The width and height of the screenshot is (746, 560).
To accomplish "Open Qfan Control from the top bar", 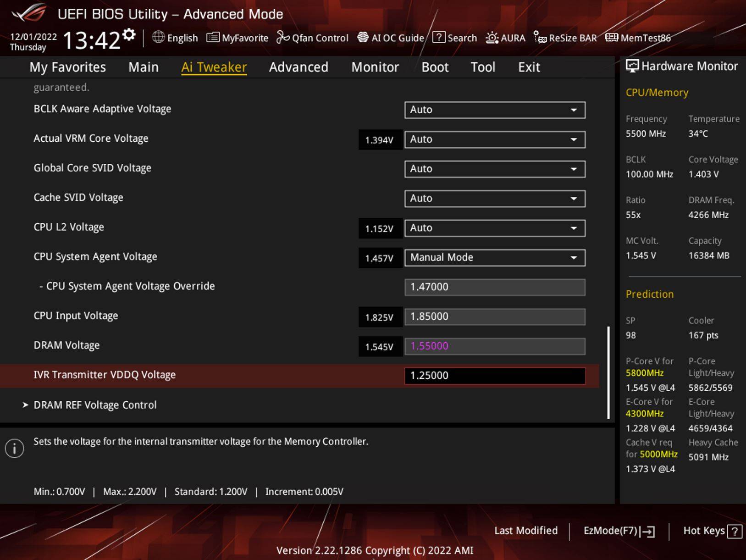I will tap(312, 38).
